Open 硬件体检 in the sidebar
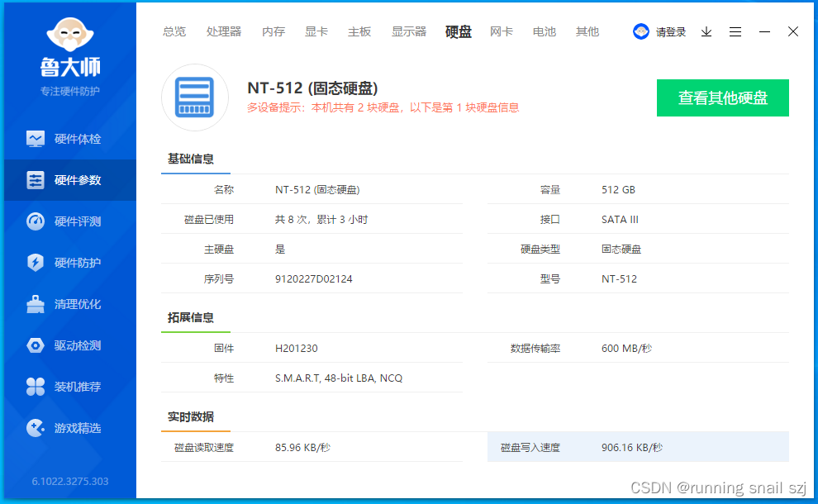 70,139
